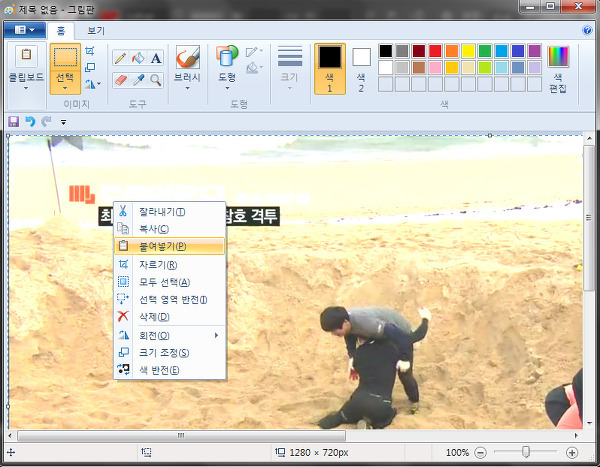Image resolution: width=600 pixels, height=467 pixels.
Task: Select Color 2 (색 2) button
Action: pyautogui.click(x=361, y=69)
